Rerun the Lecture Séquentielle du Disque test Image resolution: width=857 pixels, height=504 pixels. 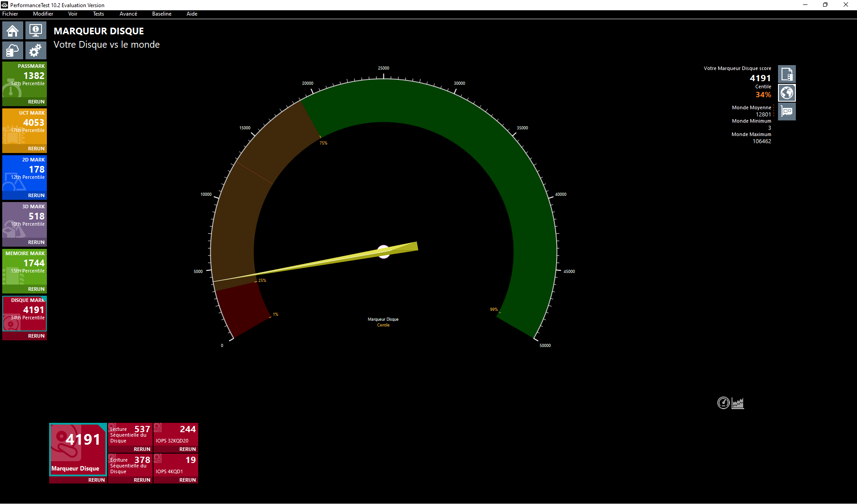point(142,449)
